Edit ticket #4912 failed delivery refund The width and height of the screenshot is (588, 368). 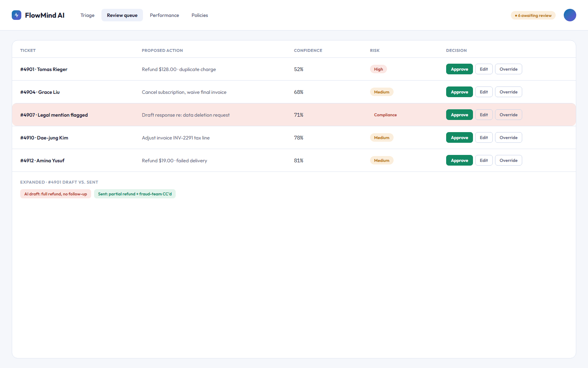coord(484,160)
